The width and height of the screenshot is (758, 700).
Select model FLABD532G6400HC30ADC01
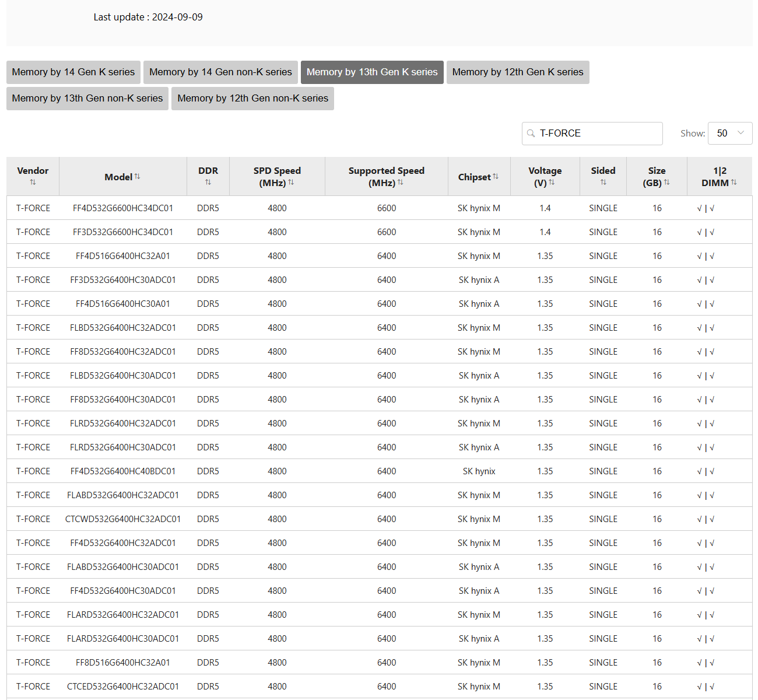click(123, 567)
